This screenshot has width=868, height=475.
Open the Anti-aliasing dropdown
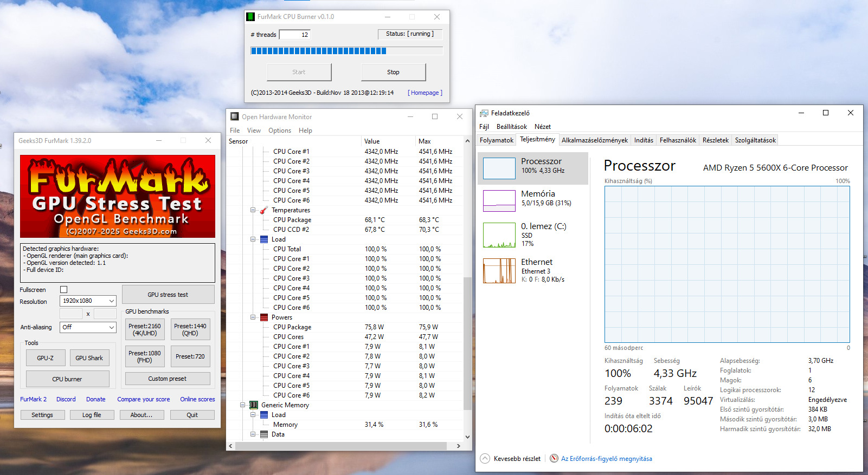click(x=88, y=327)
